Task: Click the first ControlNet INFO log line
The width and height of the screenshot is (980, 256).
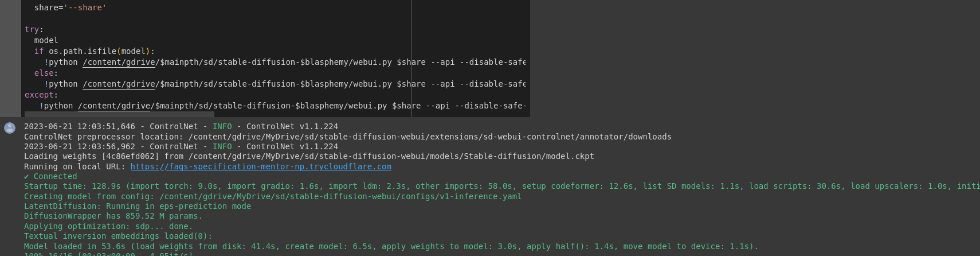Action: [181, 126]
